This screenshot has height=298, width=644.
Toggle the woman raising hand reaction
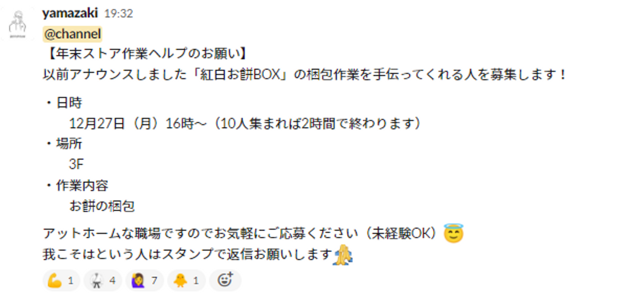coord(144,281)
